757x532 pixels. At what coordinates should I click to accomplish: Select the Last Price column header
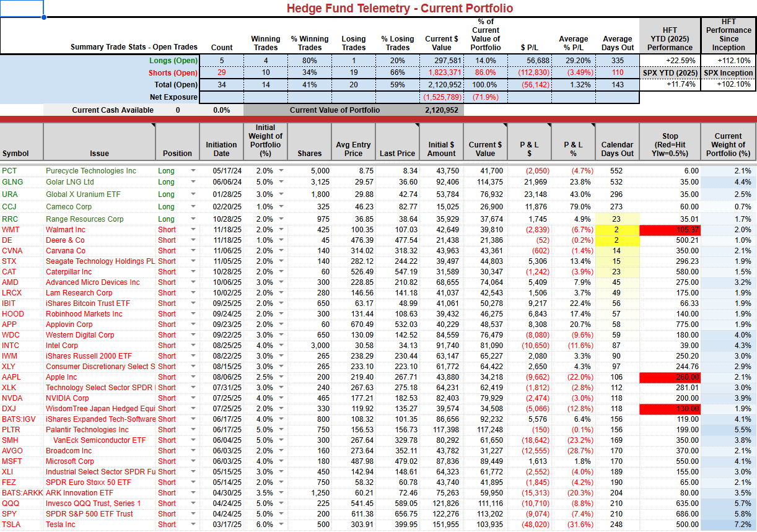point(397,142)
